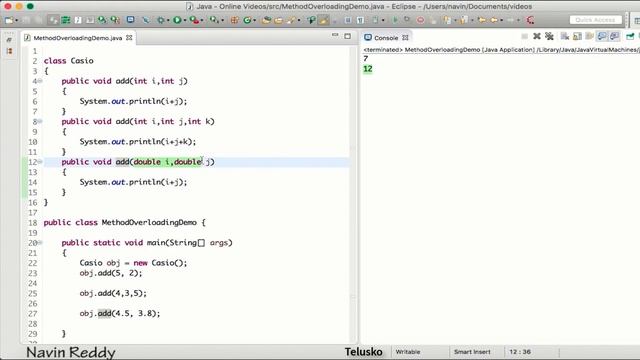Open the New Java Class dropdown arrow

tap(255, 20)
